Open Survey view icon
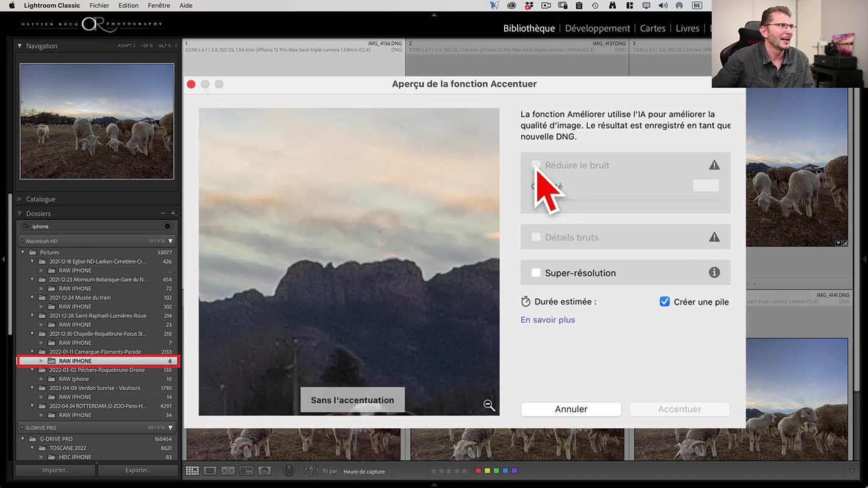The height and width of the screenshot is (488, 868). [x=246, y=471]
